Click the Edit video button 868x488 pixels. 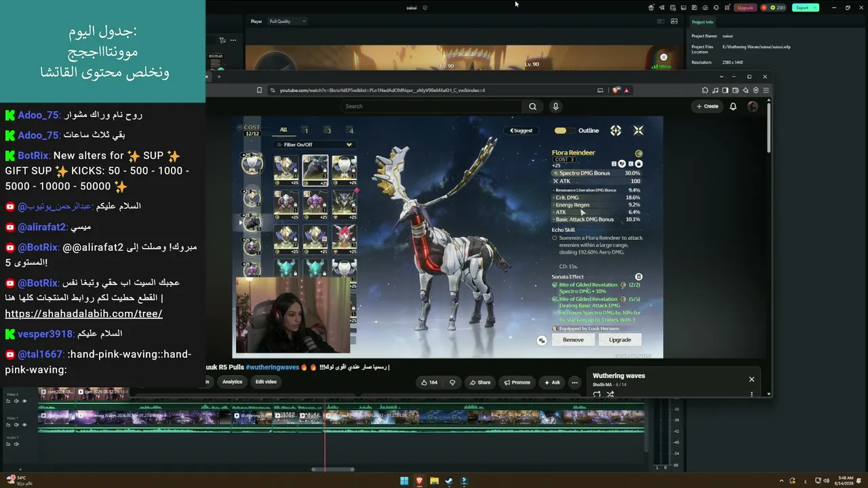pyautogui.click(x=266, y=382)
